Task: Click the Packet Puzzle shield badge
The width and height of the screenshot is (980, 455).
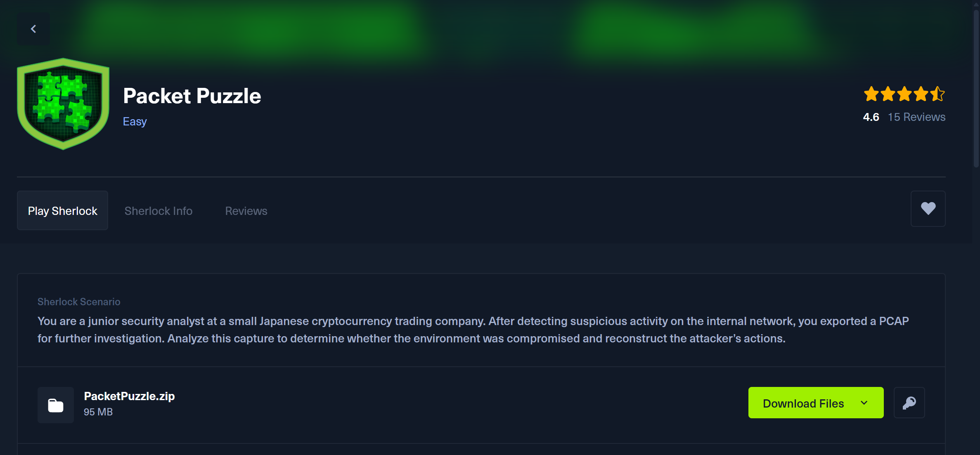Action: 63,104
